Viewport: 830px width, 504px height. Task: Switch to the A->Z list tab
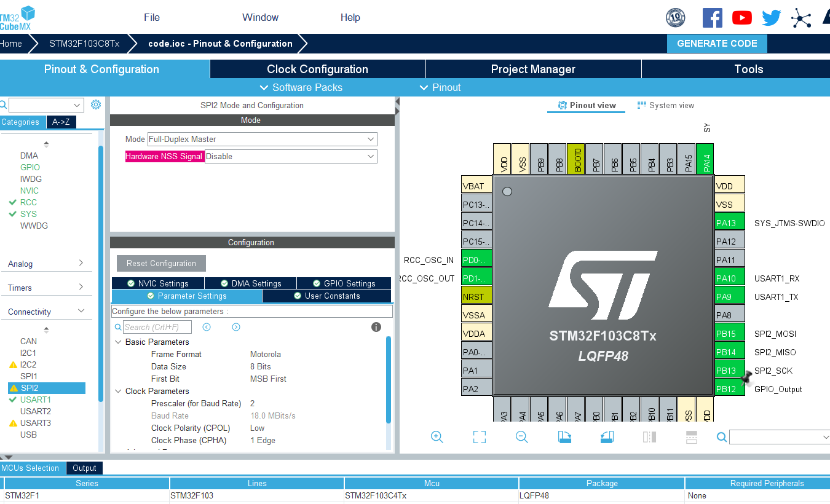click(61, 122)
